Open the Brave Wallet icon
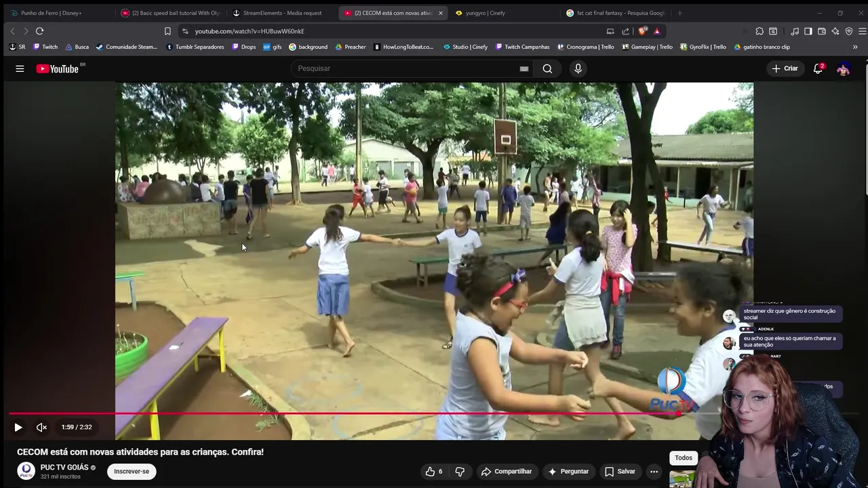Image resolution: width=868 pixels, height=488 pixels. [822, 31]
